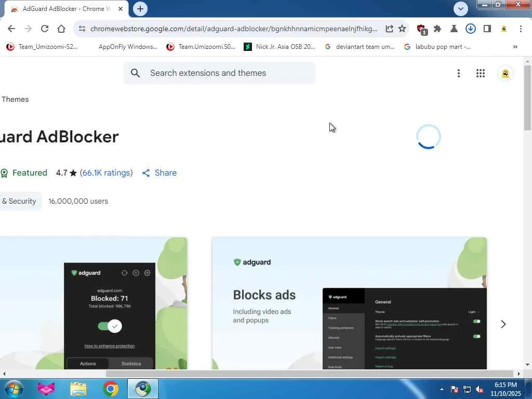
Task: Open Chrome Labs flask icon
Action: 454,29
